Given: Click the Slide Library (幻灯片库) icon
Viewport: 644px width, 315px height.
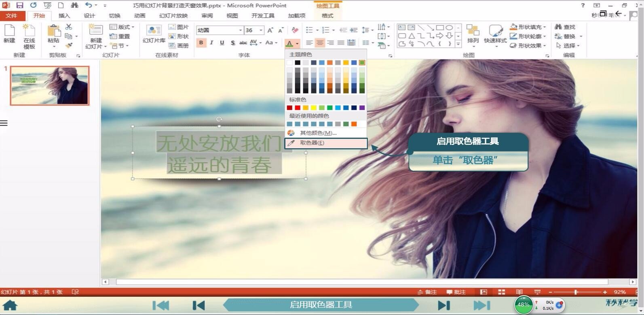Looking at the screenshot, I should [x=154, y=34].
